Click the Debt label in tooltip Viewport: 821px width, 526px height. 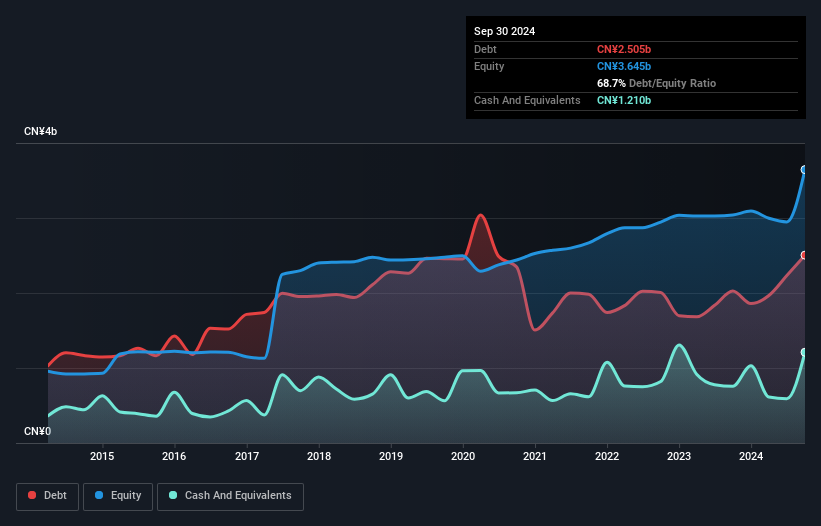[x=485, y=49]
